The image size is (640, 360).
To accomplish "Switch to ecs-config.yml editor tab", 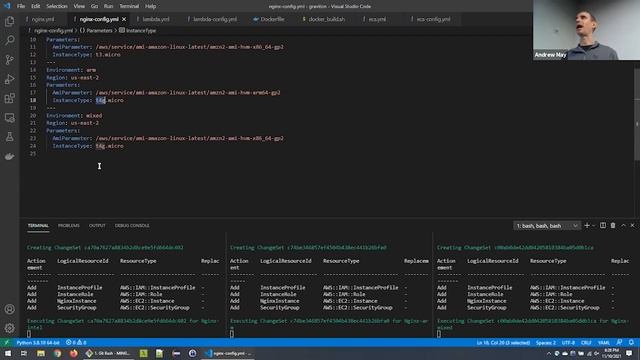I will [433, 19].
